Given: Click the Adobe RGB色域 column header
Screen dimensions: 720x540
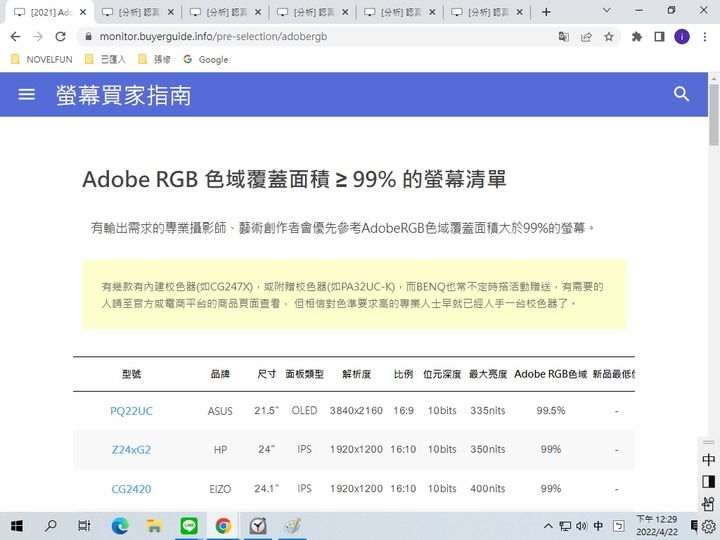Looking at the screenshot, I should [x=551, y=374].
